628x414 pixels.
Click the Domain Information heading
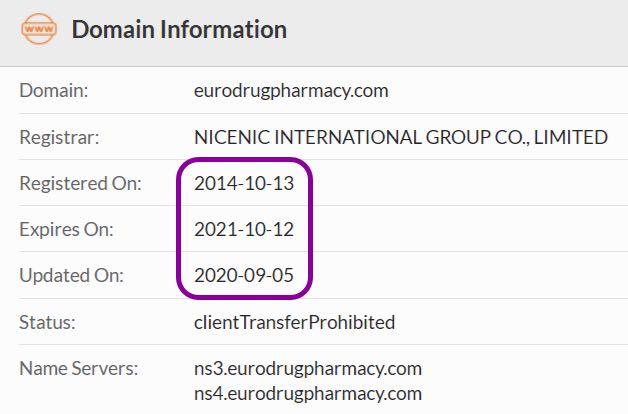pyautogui.click(x=179, y=30)
